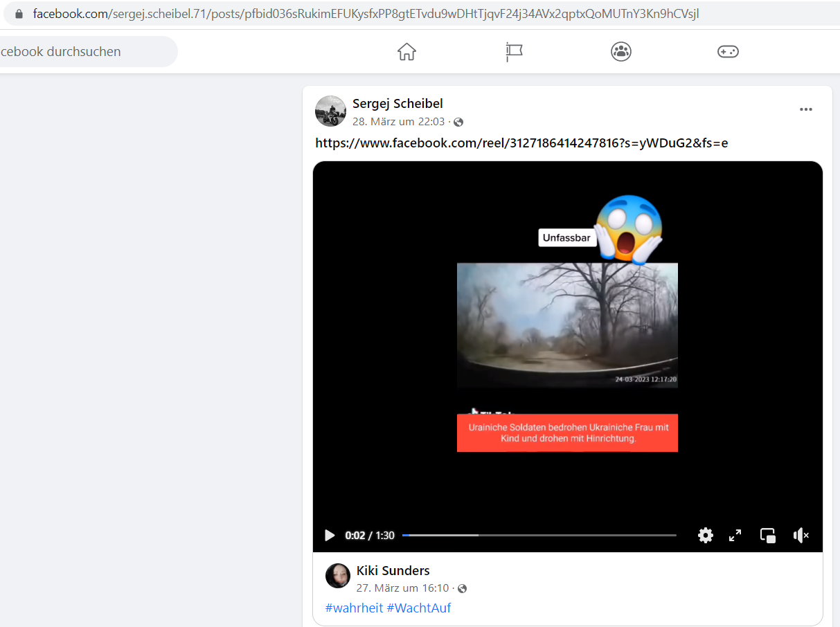Click the video time display 0:02 / 1:30

click(x=370, y=536)
